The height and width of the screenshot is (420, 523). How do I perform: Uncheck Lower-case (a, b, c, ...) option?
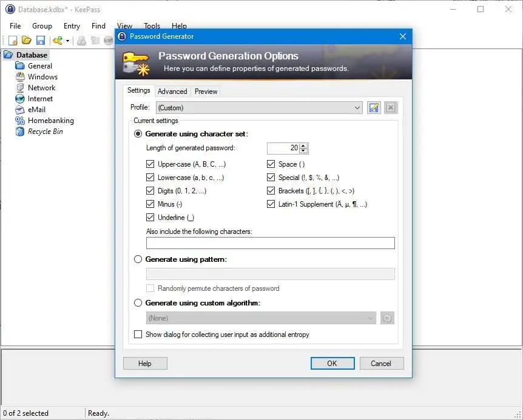(150, 178)
